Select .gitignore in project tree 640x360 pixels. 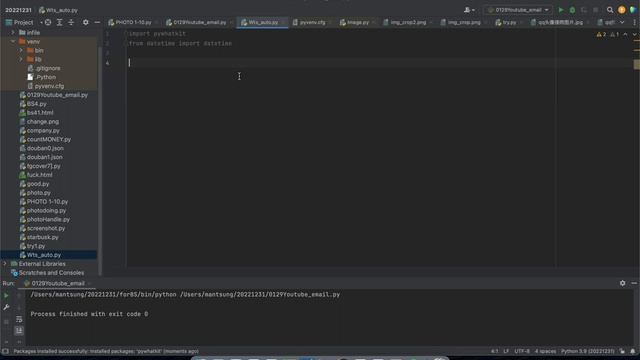[x=48, y=68]
